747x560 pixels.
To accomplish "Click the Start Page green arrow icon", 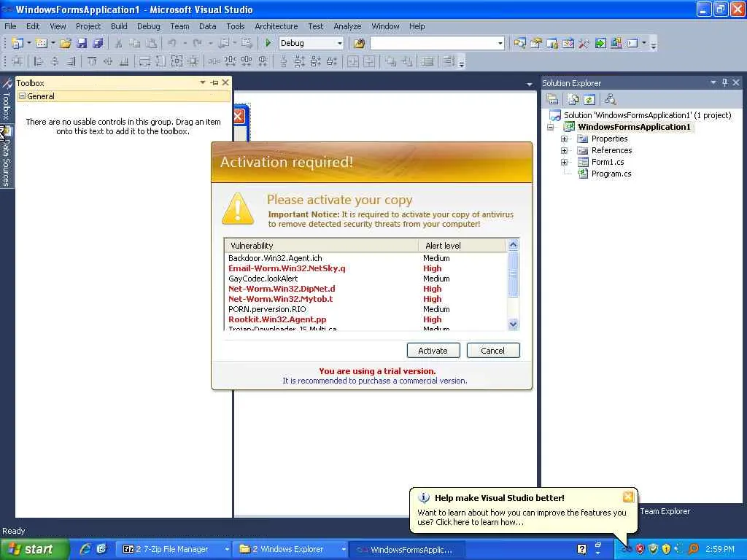I will coord(600,43).
